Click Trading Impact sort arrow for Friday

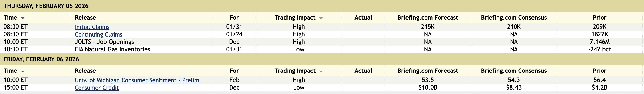(321, 71)
